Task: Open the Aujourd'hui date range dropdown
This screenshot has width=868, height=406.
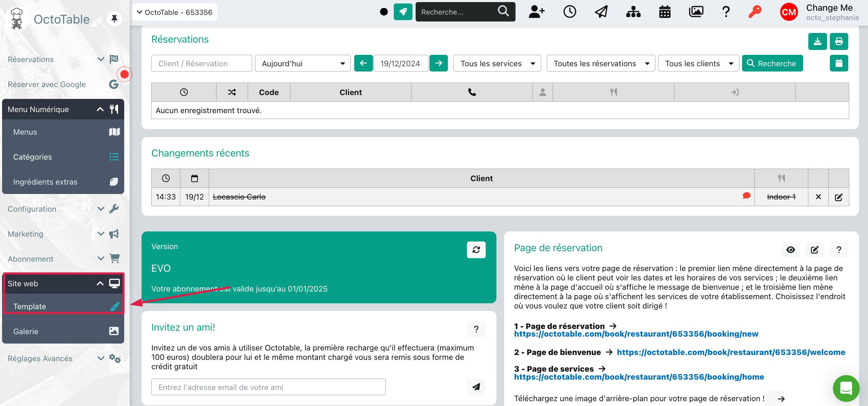Action: pyautogui.click(x=303, y=64)
